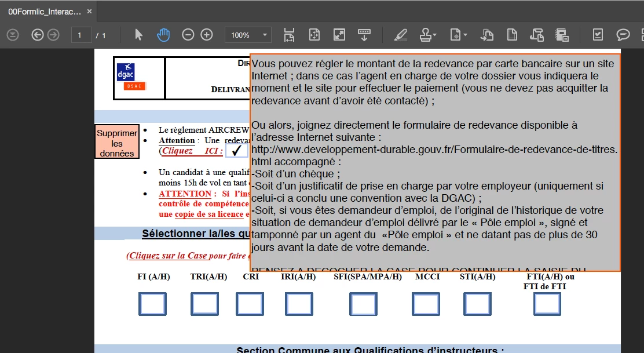The height and width of the screenshot is (353, 644).
Task: Tick the IRI(A/H) checkbox
Action: (x=299, y=304)
